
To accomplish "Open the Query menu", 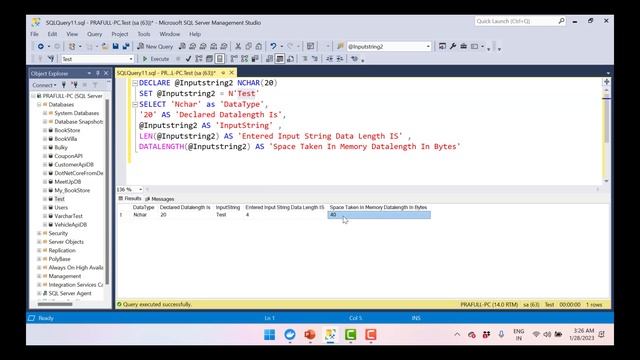I will (94, 34).
